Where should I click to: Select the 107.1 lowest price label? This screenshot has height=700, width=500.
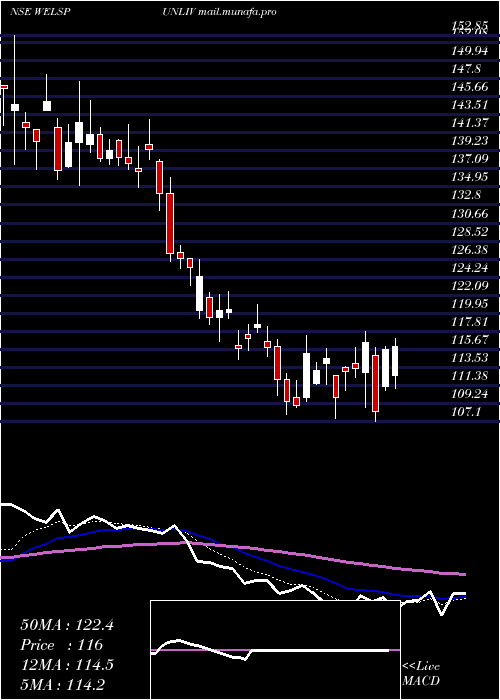coord(467,412)
